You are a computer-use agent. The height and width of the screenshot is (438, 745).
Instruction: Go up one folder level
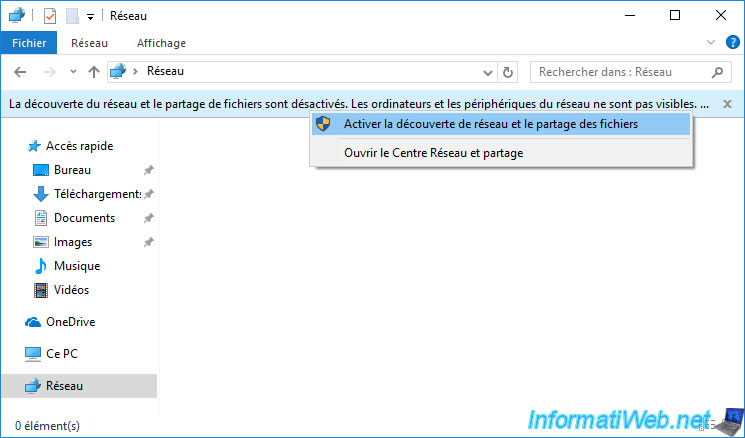click(94, 72)
